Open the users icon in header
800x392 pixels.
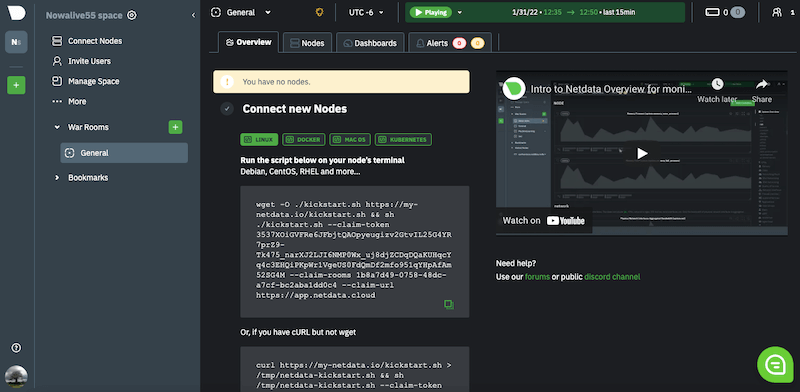[x=777, y=12]
